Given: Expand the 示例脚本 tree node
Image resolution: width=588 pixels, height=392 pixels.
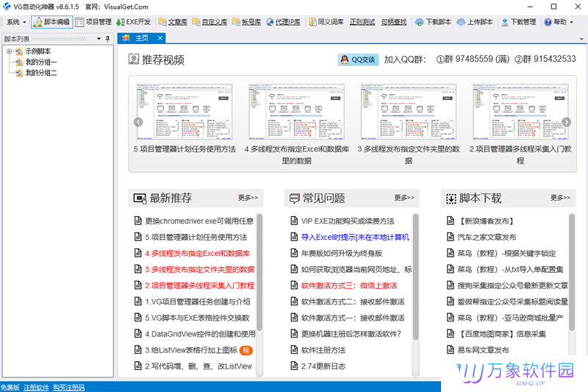Looking at the screenshot, I should point(9,51).
